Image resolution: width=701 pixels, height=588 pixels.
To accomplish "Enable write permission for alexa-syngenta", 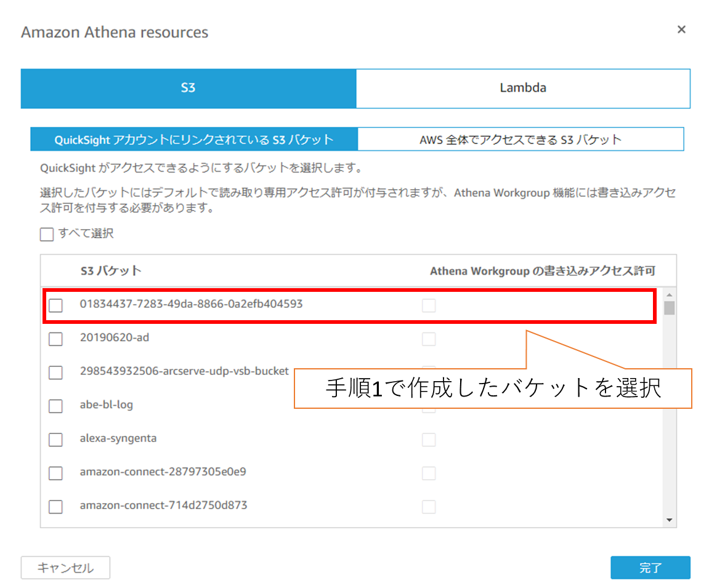I will click(429, 439).
